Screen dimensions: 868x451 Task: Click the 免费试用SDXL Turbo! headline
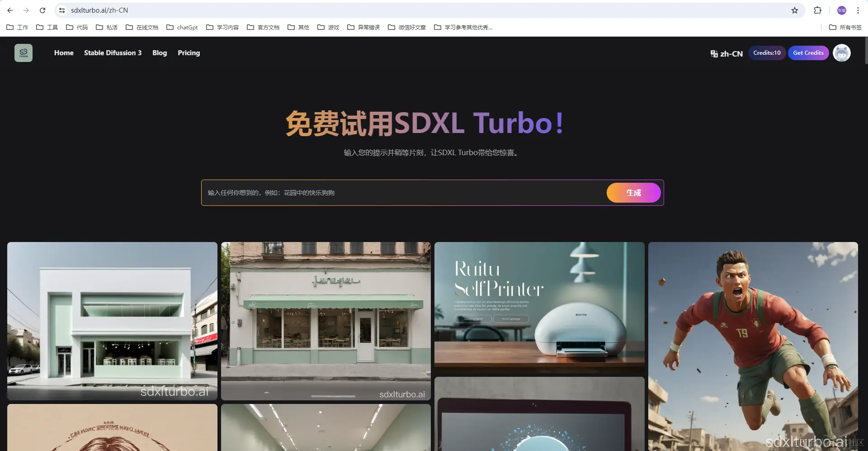click(x=425, y=123)
